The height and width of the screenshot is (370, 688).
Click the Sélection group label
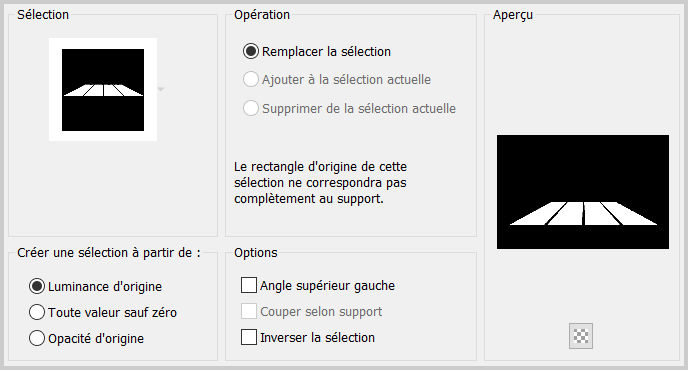[43, 14]
